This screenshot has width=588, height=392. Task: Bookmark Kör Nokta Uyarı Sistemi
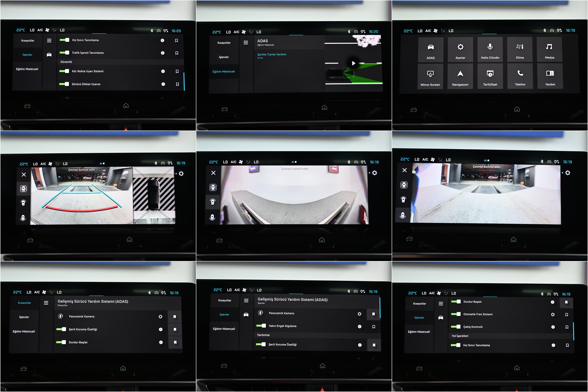177,71
